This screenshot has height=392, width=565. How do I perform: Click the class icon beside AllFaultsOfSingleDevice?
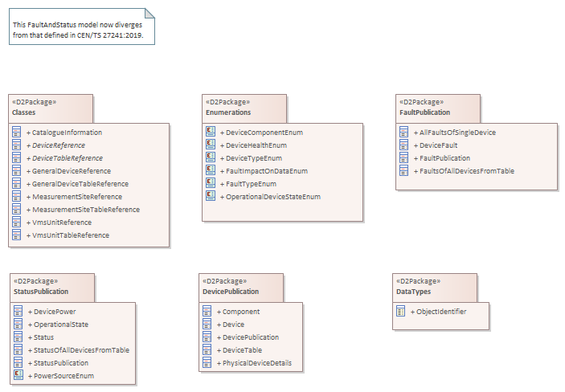coord(405,133)
